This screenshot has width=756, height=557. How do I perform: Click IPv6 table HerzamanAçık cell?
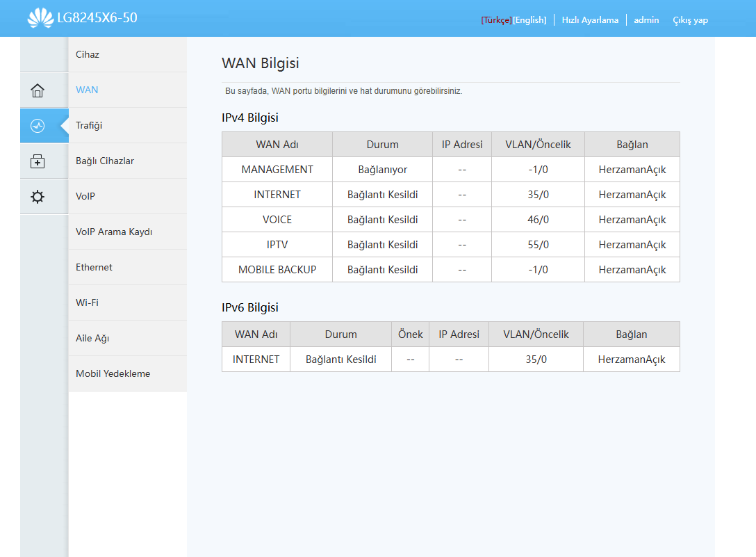tap(632, 359)
